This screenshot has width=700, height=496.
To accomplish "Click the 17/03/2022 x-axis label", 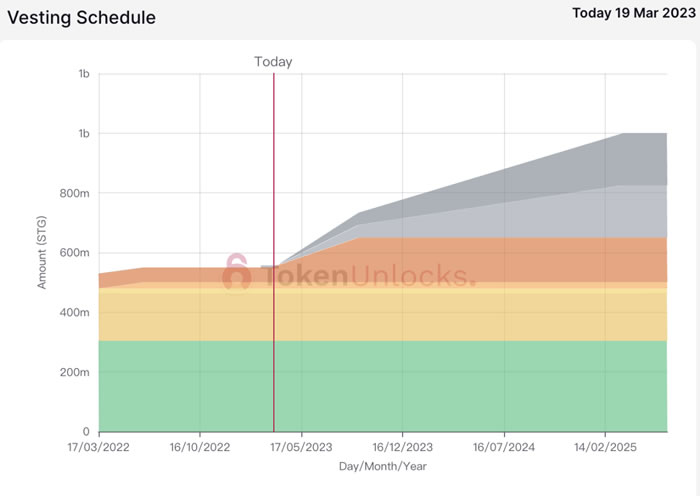I will pyautogui.click(x=99, y=447).
